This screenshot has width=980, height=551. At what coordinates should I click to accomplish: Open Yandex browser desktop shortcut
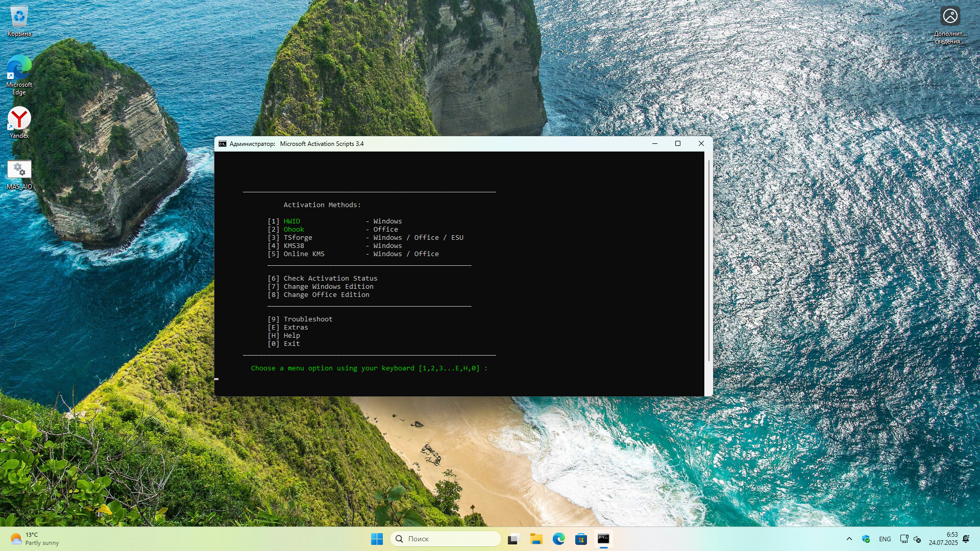coord(19,122)
